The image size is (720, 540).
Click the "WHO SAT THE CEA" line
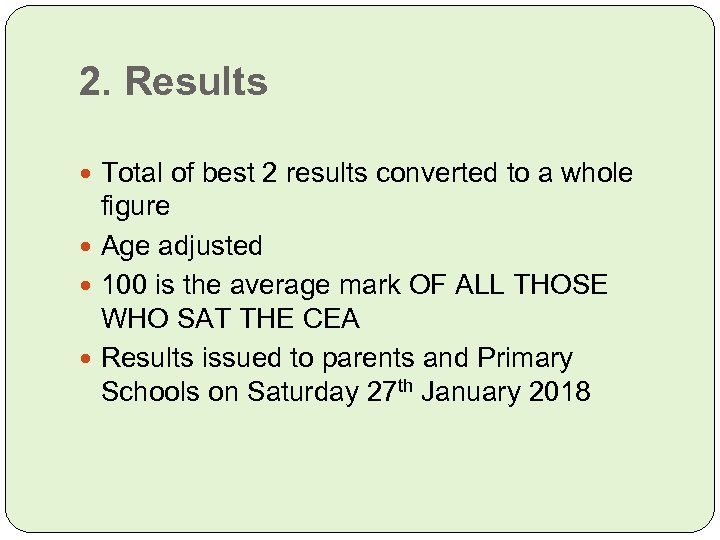tap(230, 319)
